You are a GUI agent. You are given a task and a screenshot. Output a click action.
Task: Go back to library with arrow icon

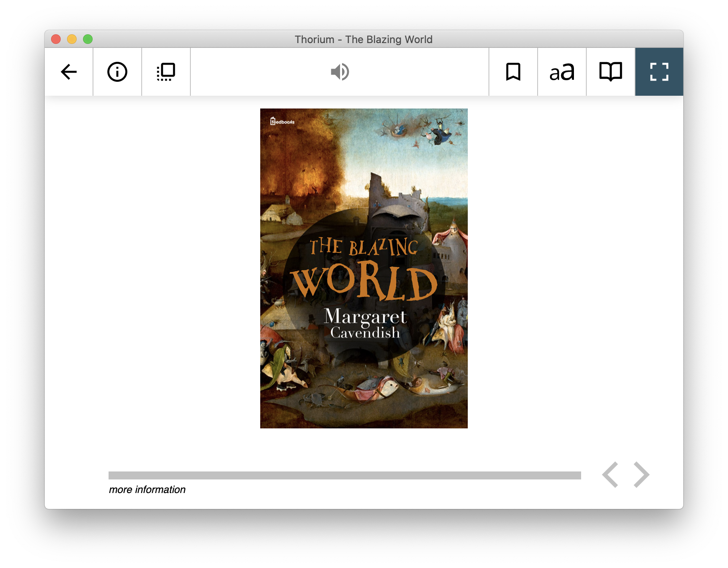pos(69,72)
